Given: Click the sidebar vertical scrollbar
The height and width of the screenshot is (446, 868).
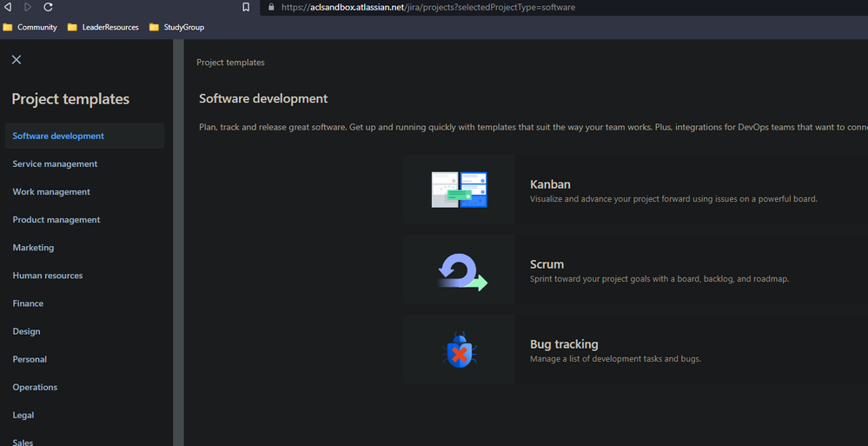Looking at the screenshot, I should point(178,243).
